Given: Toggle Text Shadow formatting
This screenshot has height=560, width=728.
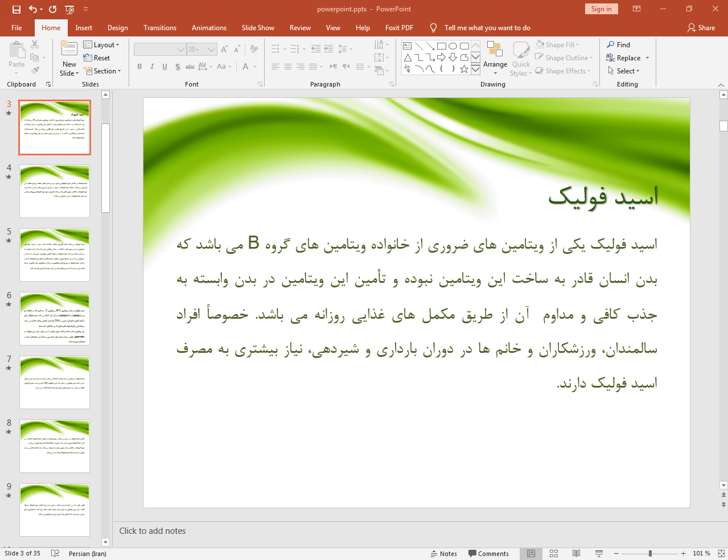Looking at the screenshot, I should tap(178, 67).
